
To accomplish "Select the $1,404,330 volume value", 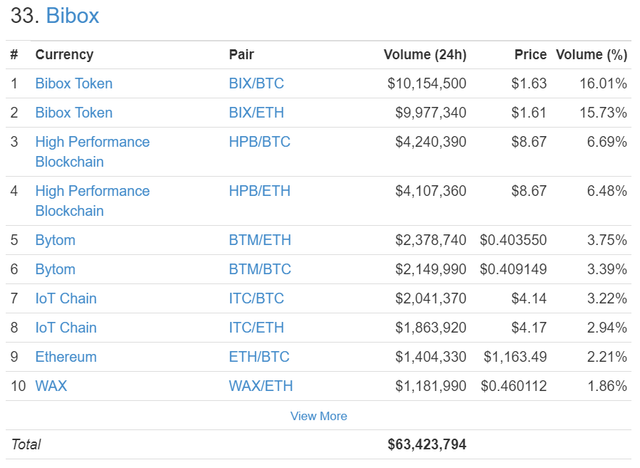I will [x=431, y=357].
